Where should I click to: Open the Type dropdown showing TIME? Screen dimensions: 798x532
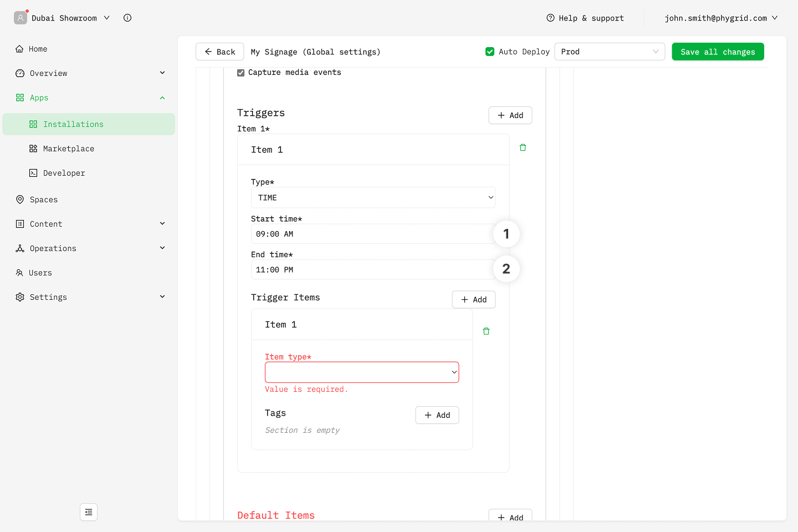373,198
